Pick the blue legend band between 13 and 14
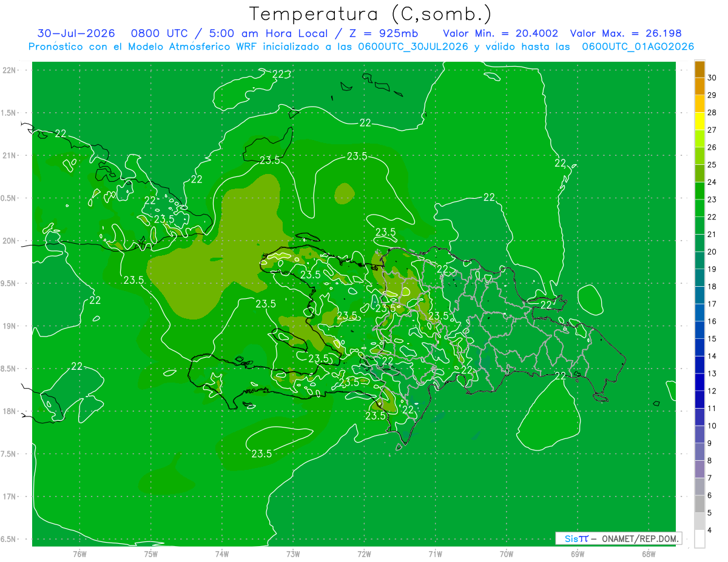 pos(699,365)
